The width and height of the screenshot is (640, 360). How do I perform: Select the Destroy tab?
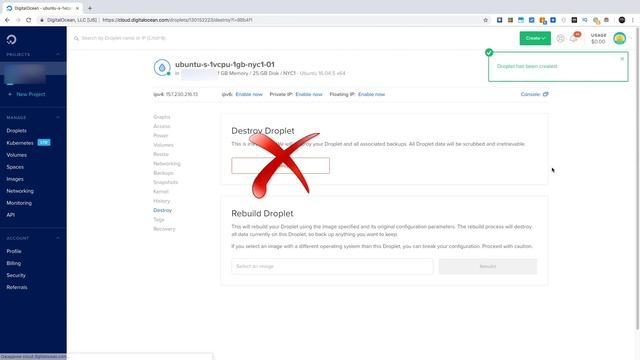pyautogui.click(x=162, y=210)
